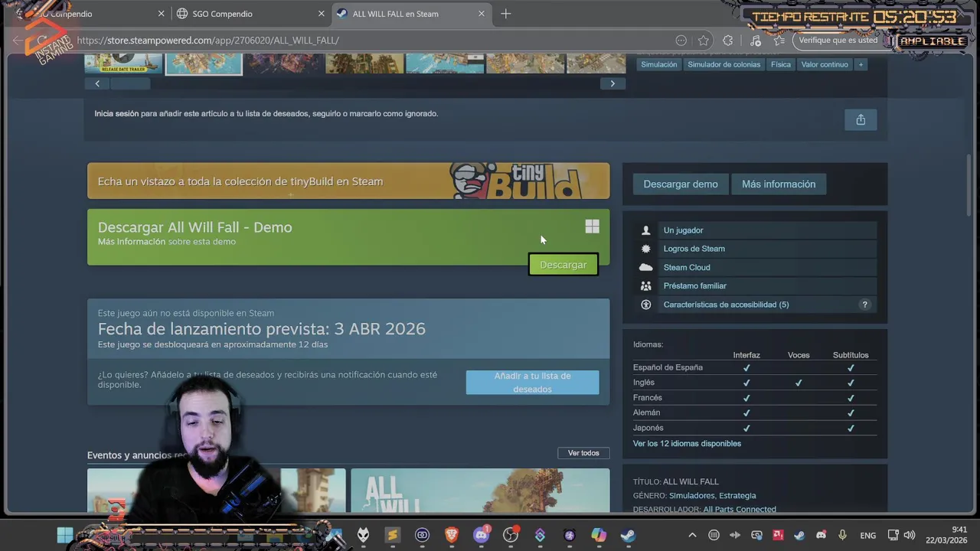Screen dimensions: 980x551
Task: Open the right event announcement ALL WILL thumbnail
Action: pyautogui.click(x=480, y=491)
